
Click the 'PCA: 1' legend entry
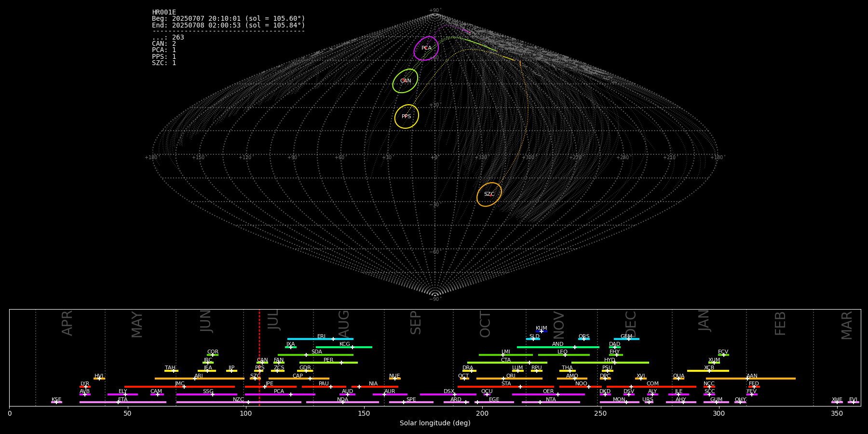coord(164,50)
